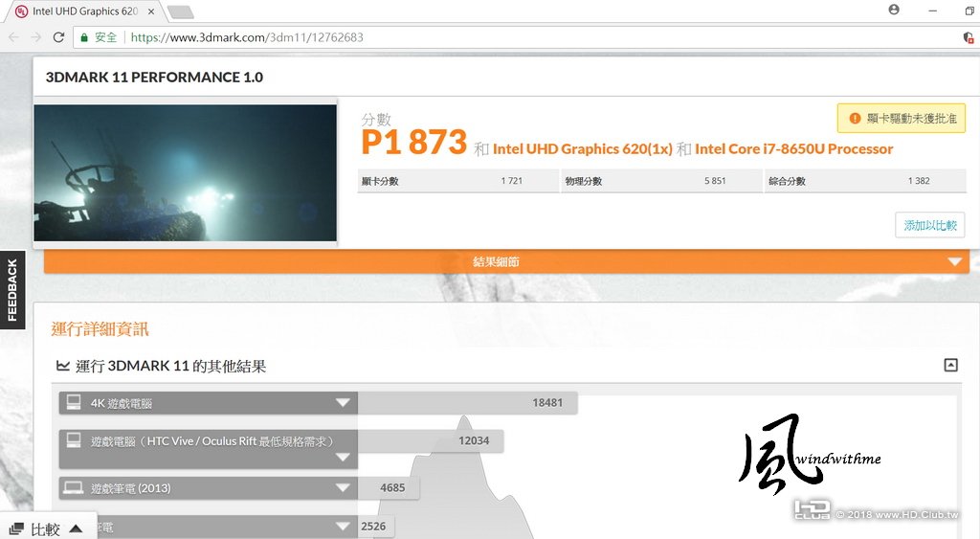Open the extension icon right of the address bar
The width and height of the screenshot is (980, 539).
coord(969,37)
